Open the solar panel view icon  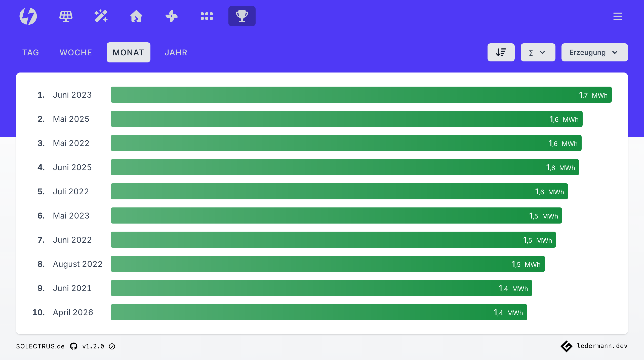[x=66, y=16]
